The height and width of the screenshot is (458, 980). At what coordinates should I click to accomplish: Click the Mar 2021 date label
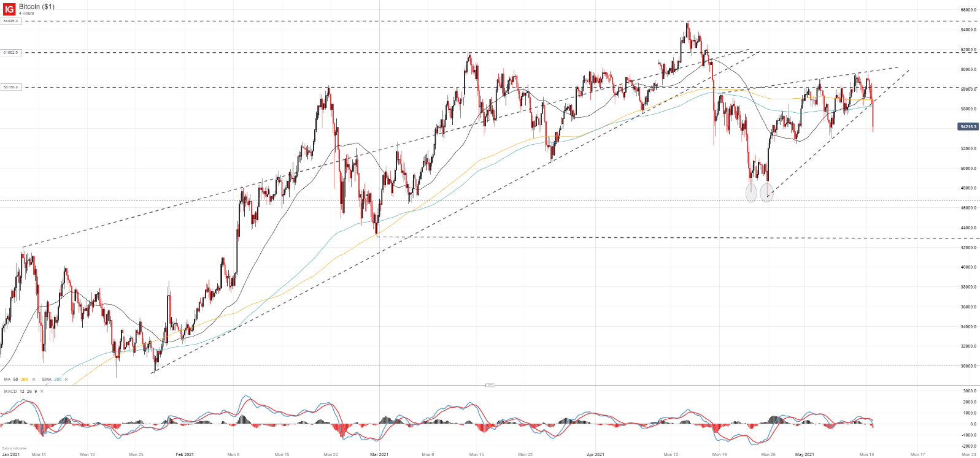coord(379,454)
